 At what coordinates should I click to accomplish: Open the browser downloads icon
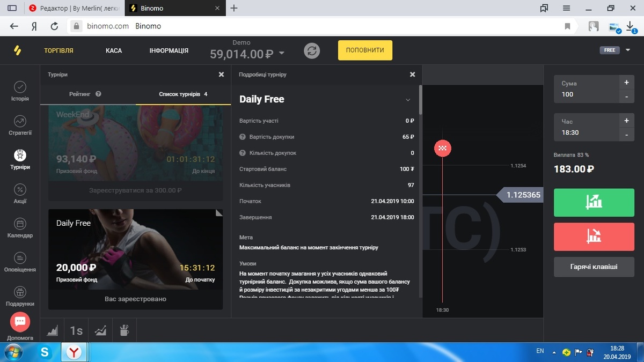coord(632,26)
